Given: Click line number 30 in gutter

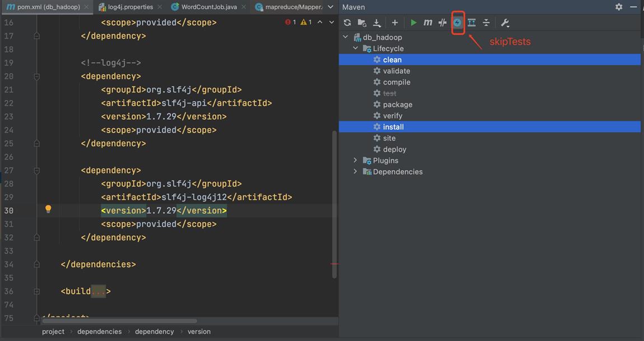Looking at the screenshot, I should [x=9, y=211].
